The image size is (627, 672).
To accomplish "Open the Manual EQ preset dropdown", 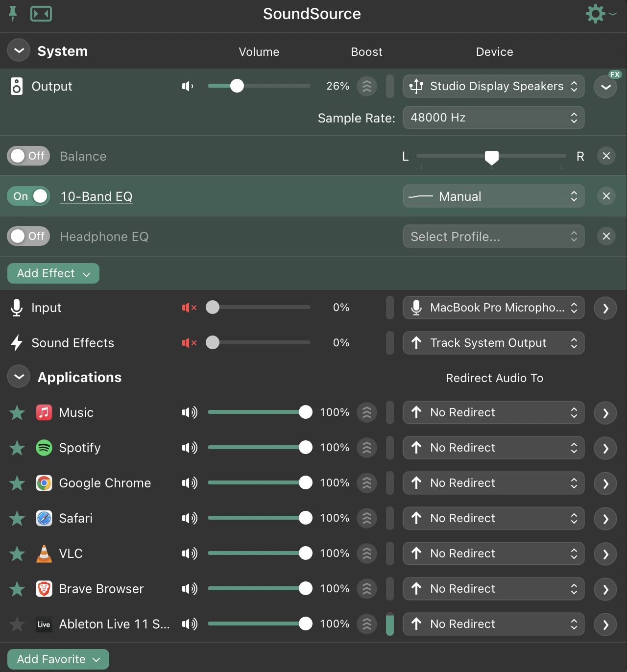I will pos(494,196).
